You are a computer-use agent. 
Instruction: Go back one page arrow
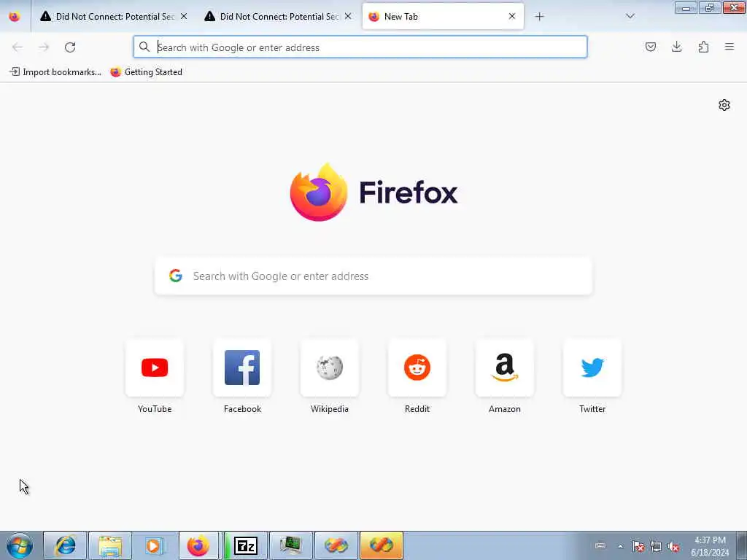tap(18, 47)
